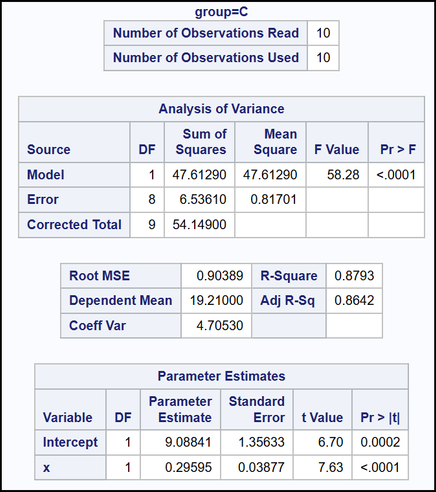
Task: Select the Error mean square 0.81701
Action: pos(274,199)
